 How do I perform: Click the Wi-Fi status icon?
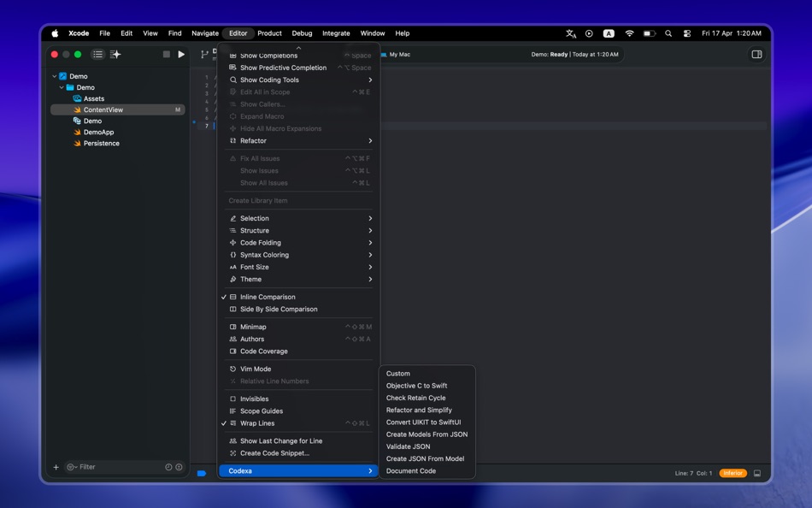629,33
